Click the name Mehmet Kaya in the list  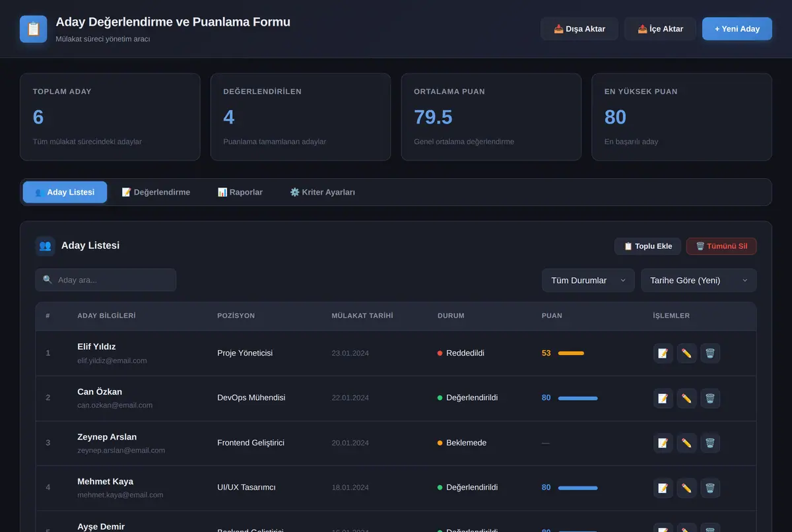pyautogui.click(x=105, y=481)
